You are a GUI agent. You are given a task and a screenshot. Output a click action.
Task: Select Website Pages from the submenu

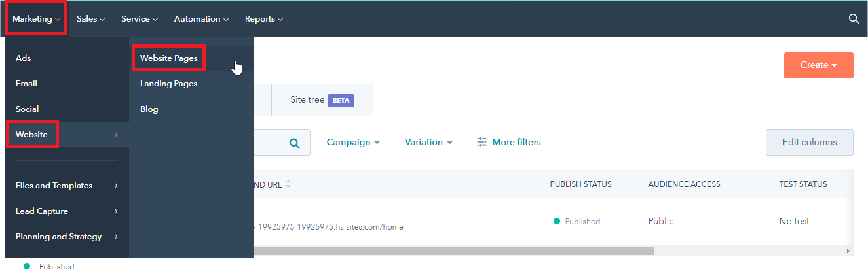pos(169,58)
